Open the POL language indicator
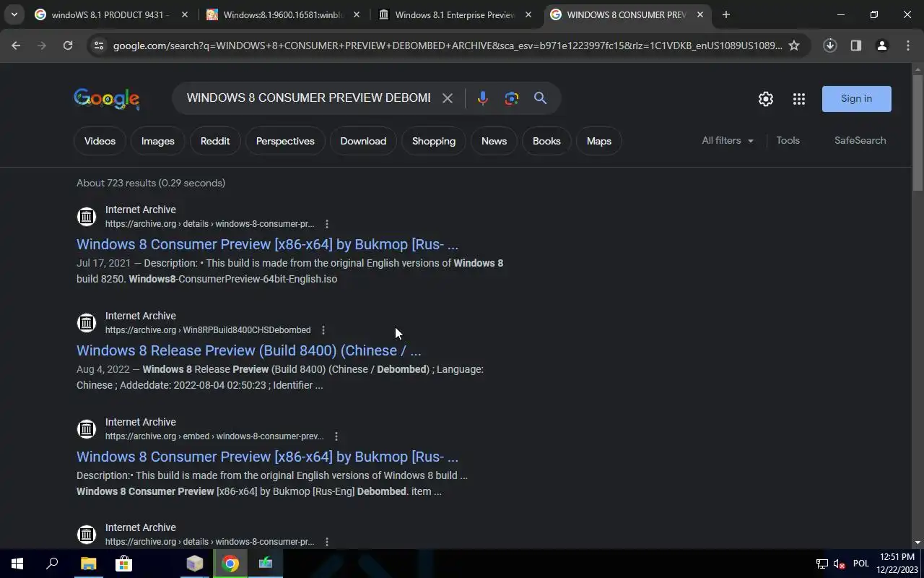 [861, 564]
